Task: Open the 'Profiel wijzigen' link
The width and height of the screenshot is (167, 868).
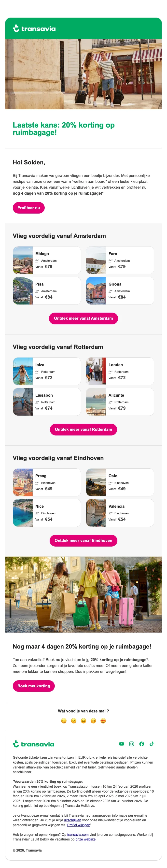Action: click(78, 825)
